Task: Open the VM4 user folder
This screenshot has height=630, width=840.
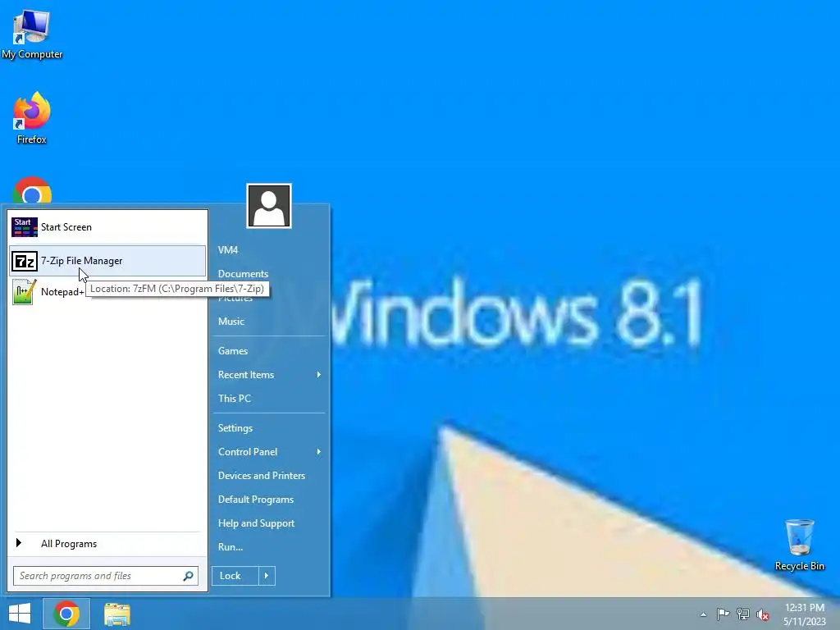Action: point(228,250)
